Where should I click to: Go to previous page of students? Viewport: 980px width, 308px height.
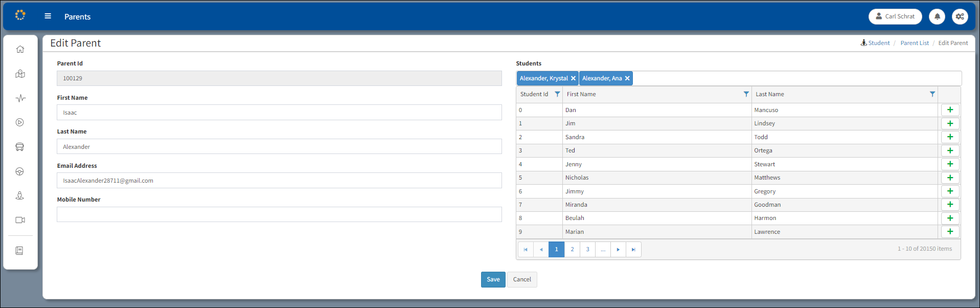(x=541, y=250)
